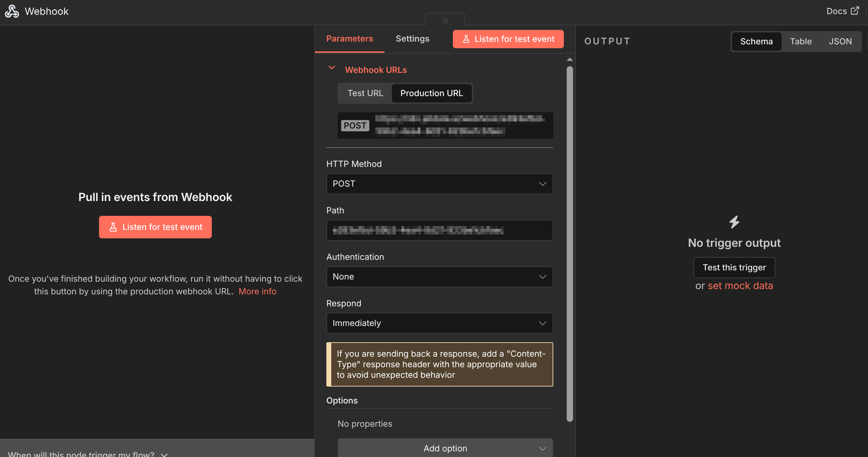The width and height of the screenshot is (868, 457).
Task: Select the Schema output tab
Action: [756, 41]
